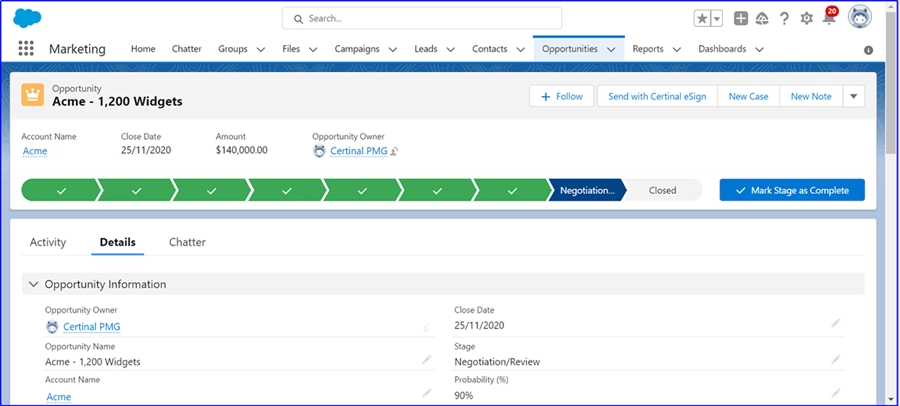Go to the Home tab
The height and width of the screenshot is (406, 900).
click(x=143, y=49)
